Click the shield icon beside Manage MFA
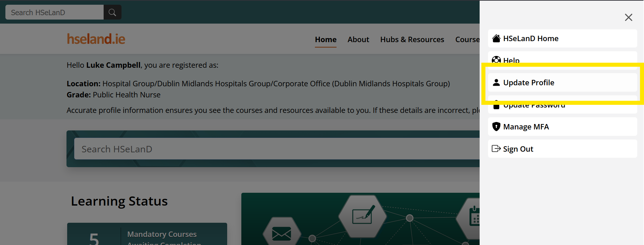644x245 pixels. [496, 127]
